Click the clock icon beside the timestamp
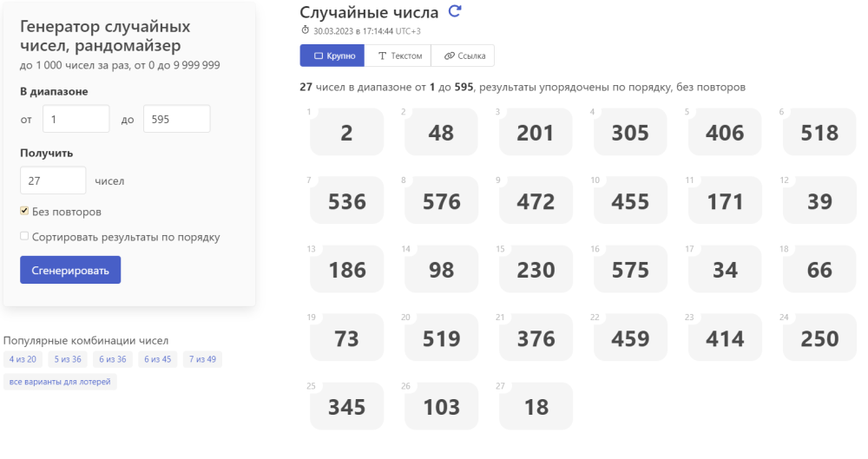This screenshot has height=459, width=868. coord(305,30)
